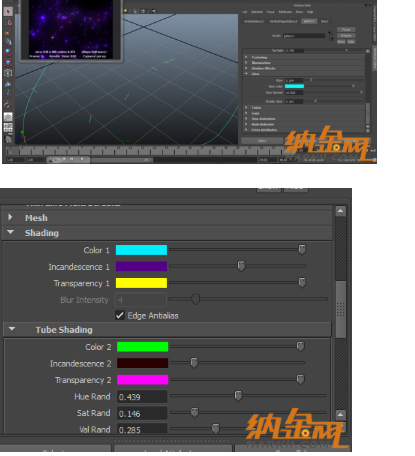Choose the Soft Modification tool
The image size is (415, 456).
pos(8,83)
